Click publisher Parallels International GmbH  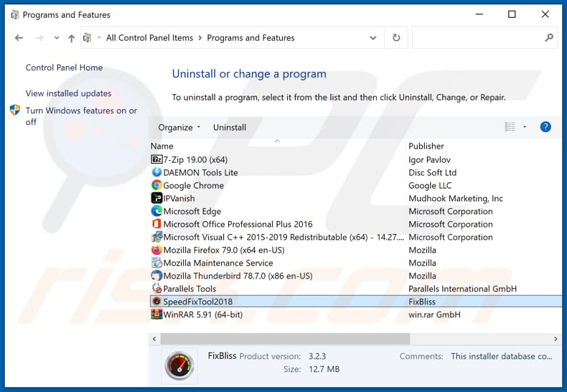pyautogui.click(x=462, y=289)
